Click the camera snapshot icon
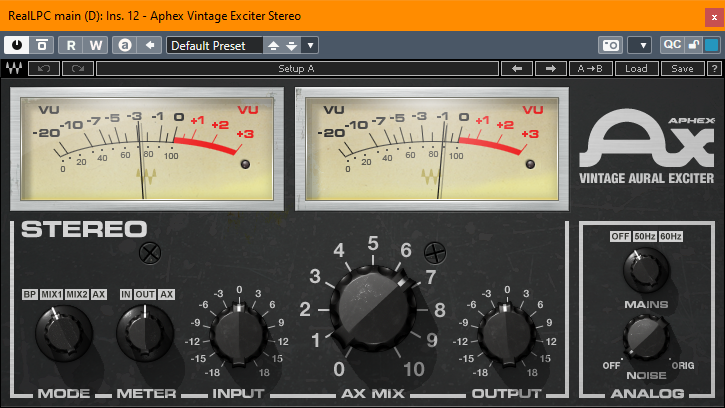This screenshot has height=408, width=725. pyautogui.click(x=610, y=45)
